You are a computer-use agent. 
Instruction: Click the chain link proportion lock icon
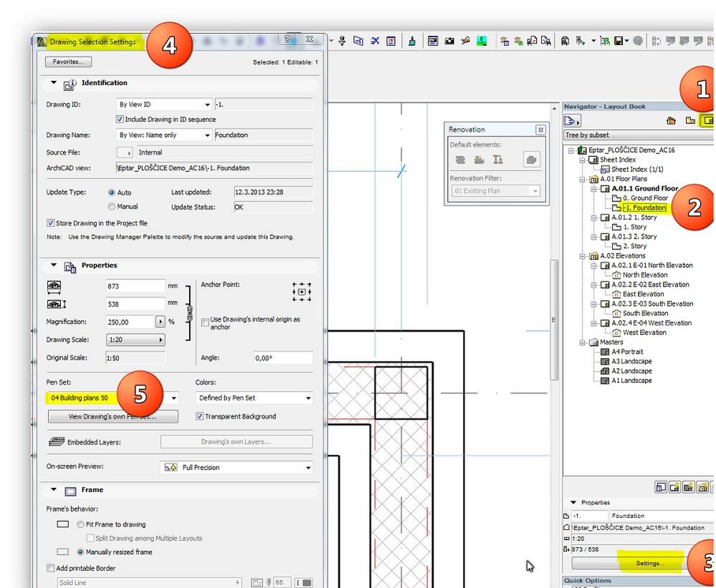coord(190,313)
